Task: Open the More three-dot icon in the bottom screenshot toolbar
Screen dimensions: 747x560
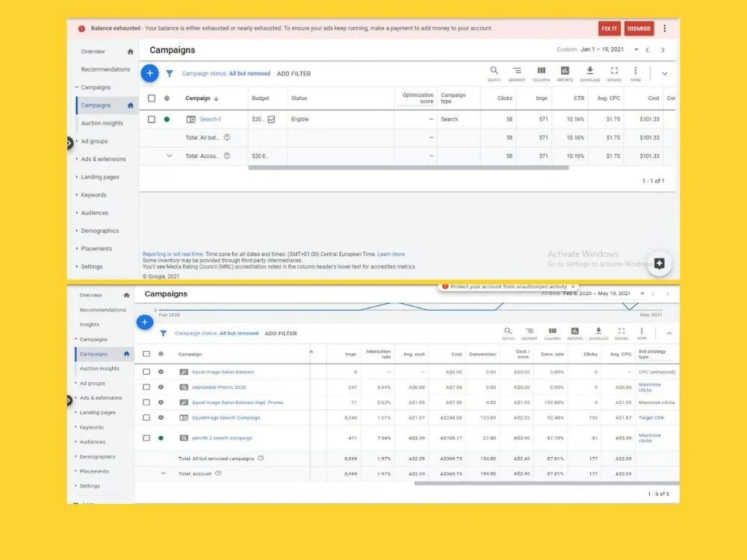Action: click(642, 331)
